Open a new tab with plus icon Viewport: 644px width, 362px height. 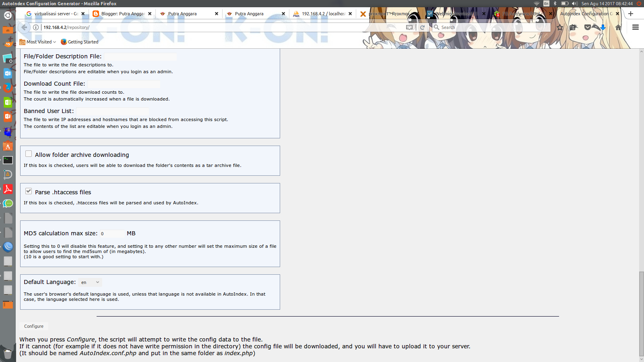point(631,14)
